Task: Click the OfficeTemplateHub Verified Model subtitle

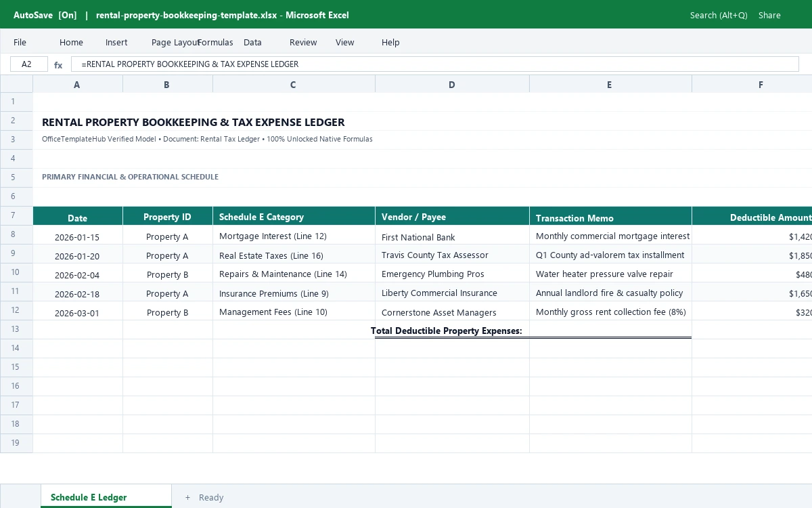Action: (x=207, y=139)
